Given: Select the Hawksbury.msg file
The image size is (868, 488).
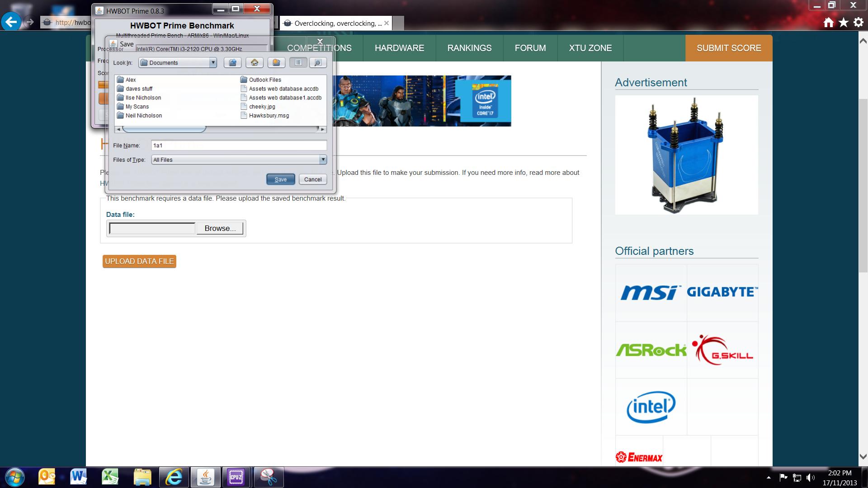Looking at the screenshot, I should [264, 116].
